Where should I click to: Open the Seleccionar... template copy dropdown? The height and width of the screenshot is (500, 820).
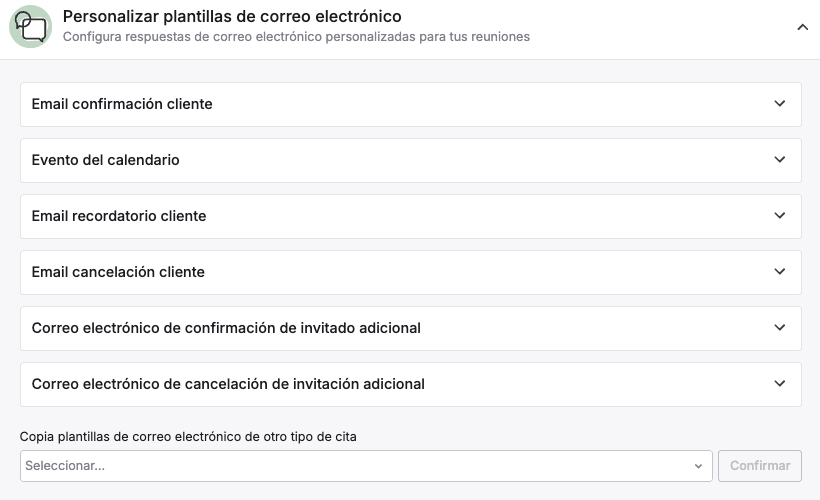tap(366, 465)
